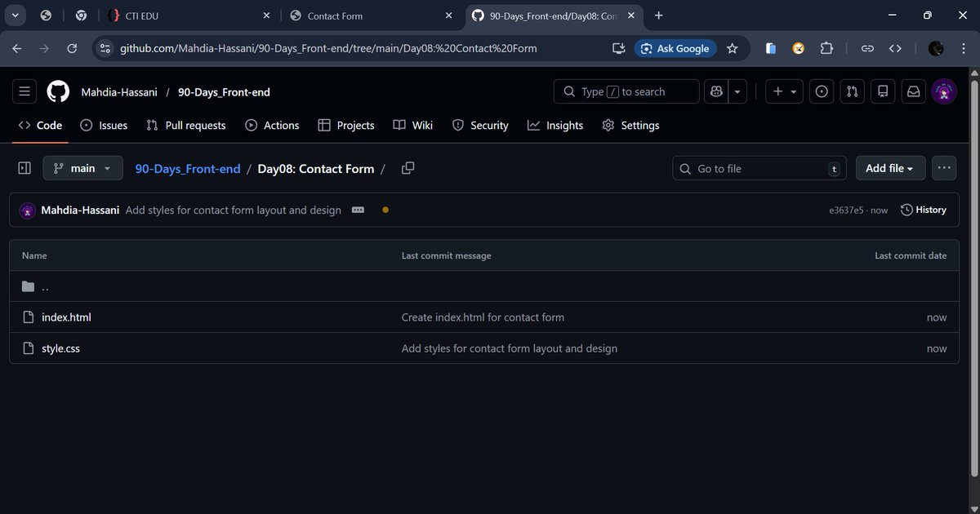The width and height of the screenshot is (980, 514).
Task: Open Mahdia-Hassani owner link in header
Action: click(x=119, y=92)
